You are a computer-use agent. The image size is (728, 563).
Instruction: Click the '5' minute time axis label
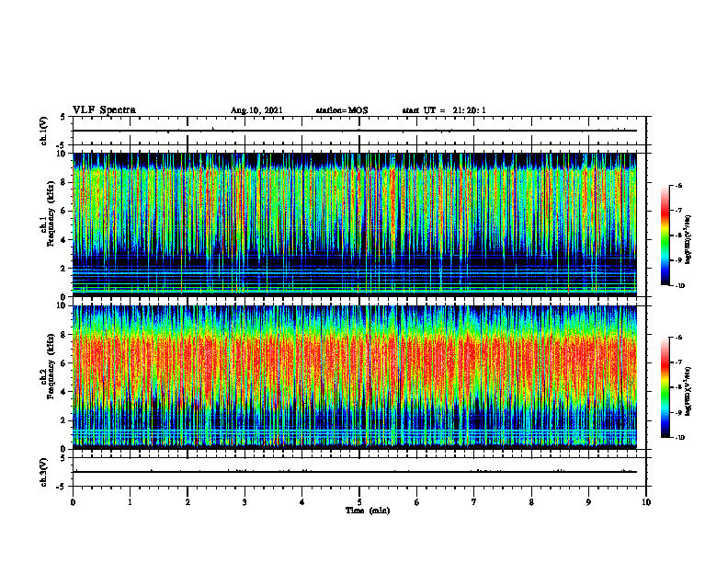359,502
